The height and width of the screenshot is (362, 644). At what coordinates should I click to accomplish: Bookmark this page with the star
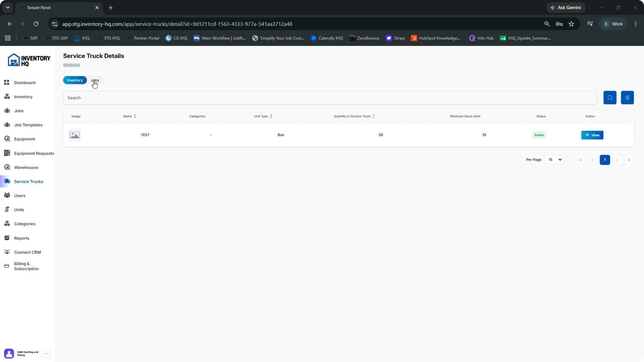tap(571, 24)
